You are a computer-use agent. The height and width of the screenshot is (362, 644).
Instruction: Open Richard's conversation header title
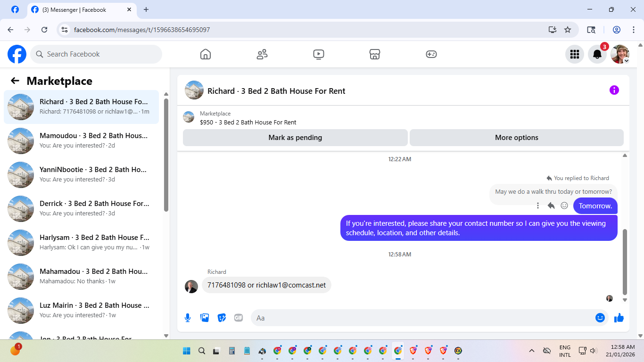coord(276,91)
